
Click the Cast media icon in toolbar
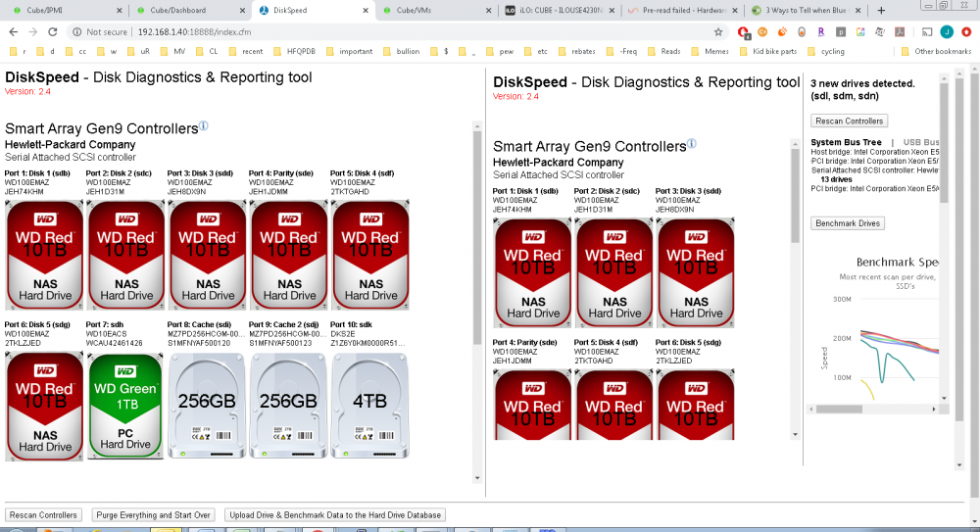pyautogui.click(x=927, y=32)
